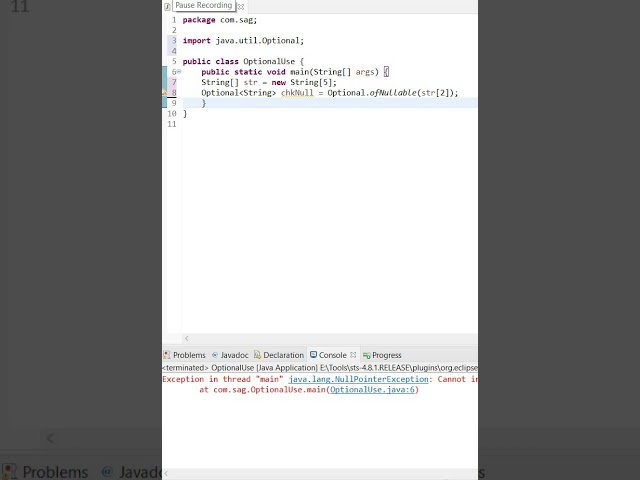The width and height of the screenshot is (640, 480).
Task: Click the editor horizontal scrollbar left arrow
Action: [x=187, y=338]
